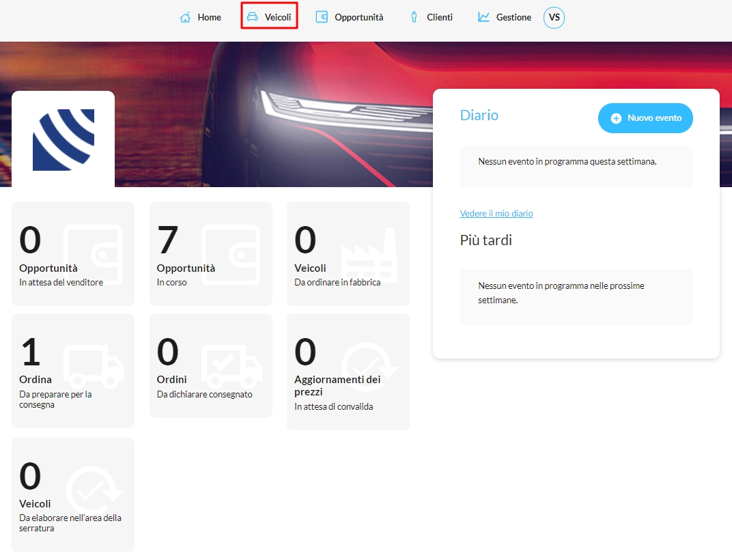Click checked truck icon in Ordini card
732x560 pixels.
[x=231, y=367]
